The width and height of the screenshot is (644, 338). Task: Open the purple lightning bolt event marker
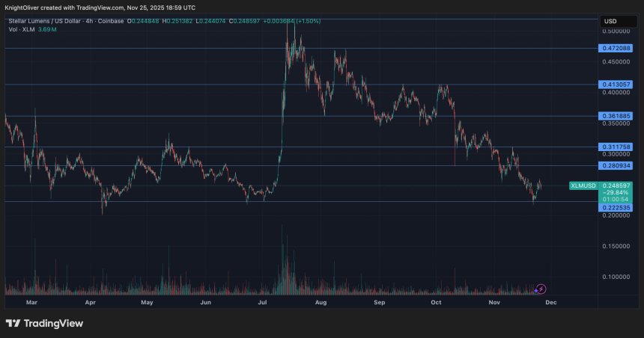pyautogui.click(x=541, y=289)
